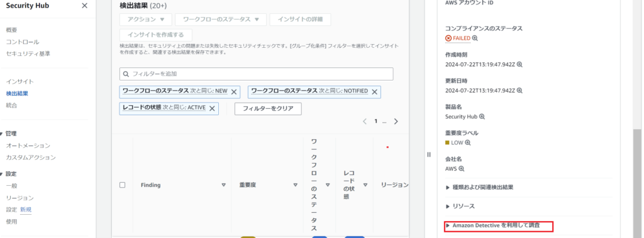The height and width of the screenshot is (238, 644).
Task: Sort by the 重要度 column
Action: (x=296, y=185)
